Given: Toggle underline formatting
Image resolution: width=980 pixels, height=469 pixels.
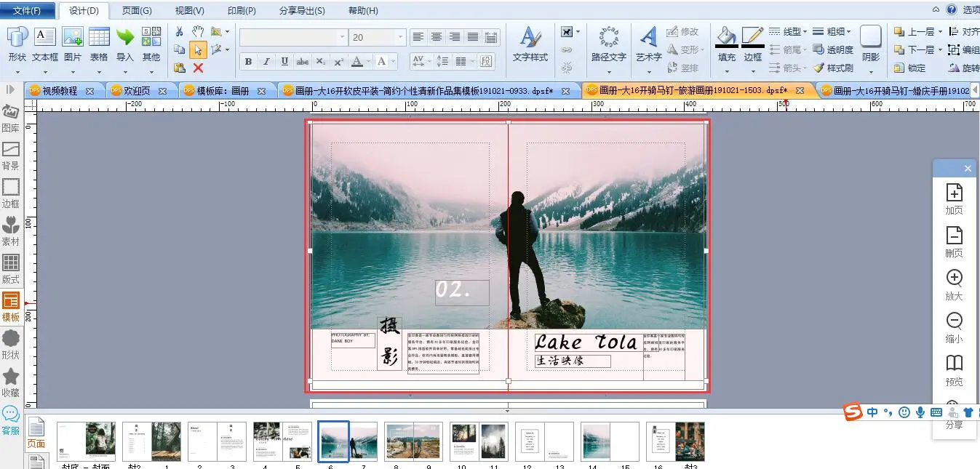Looking at the screenshot, I should coord(284,62).
